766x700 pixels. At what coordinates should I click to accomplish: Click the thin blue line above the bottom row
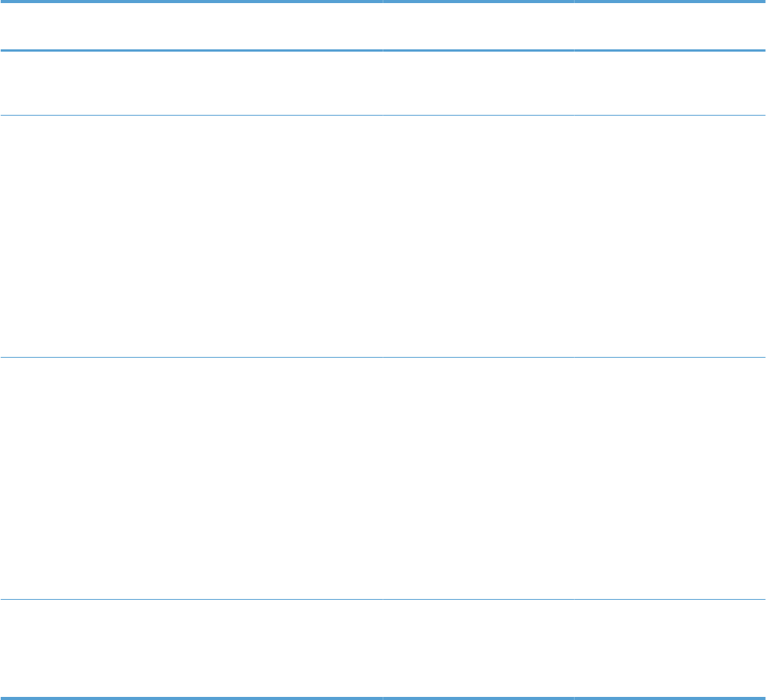click(383, 599)
